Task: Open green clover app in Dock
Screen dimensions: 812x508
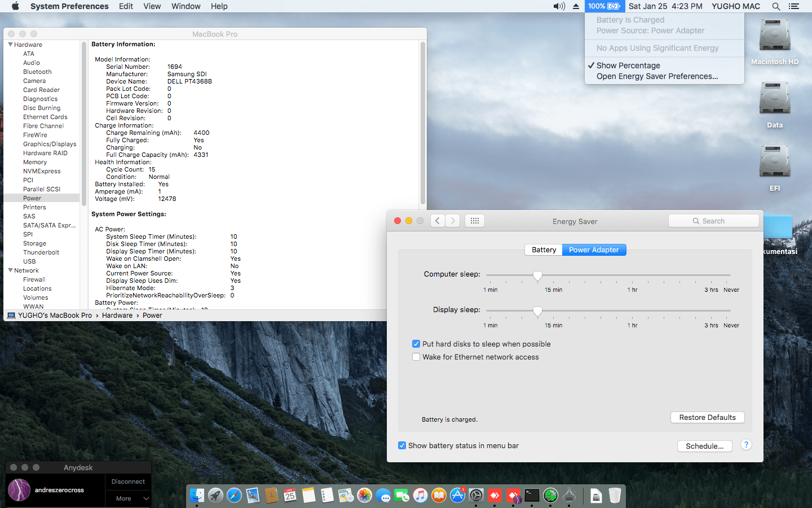Action: click(x=550, y=495)
